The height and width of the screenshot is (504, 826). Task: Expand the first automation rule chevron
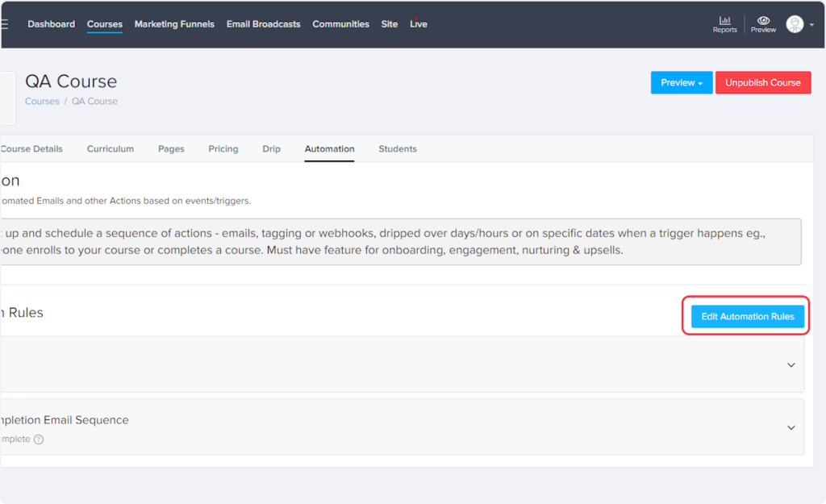(x=791, y=364)
